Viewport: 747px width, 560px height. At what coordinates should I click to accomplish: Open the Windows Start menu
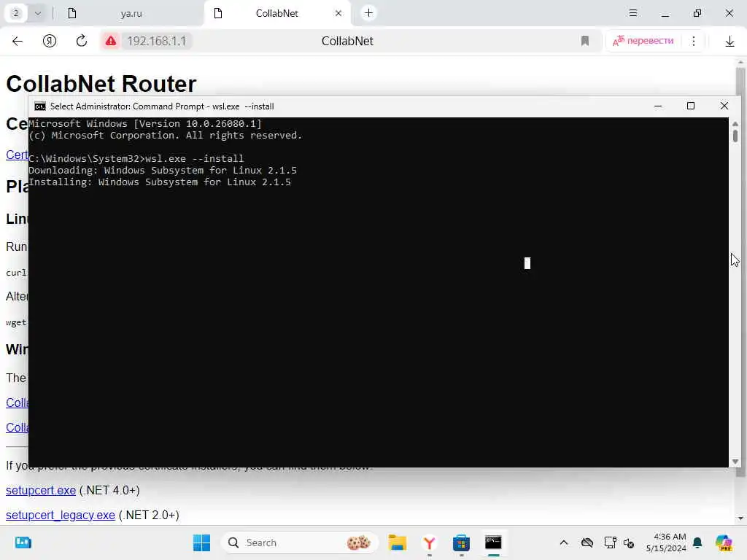pyautogui.click(x=201, y=542)
